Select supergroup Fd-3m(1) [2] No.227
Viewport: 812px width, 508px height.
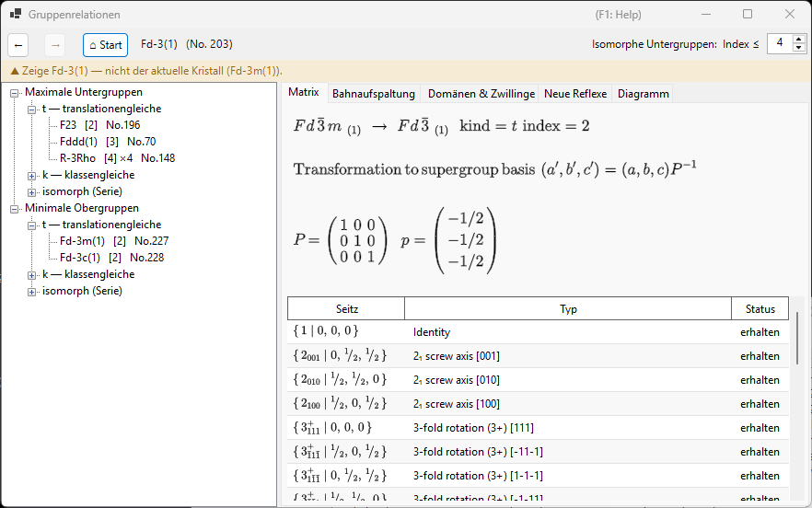coord(114,241)
